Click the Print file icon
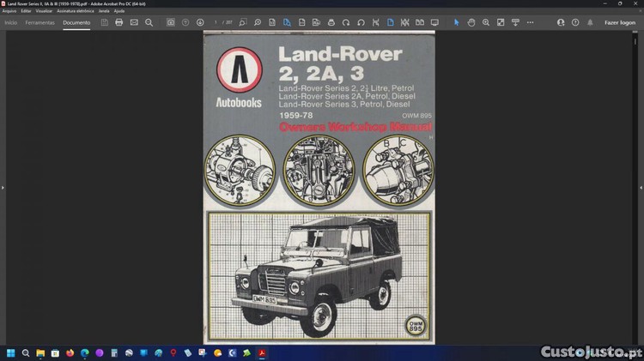Viewport: 644px width, 361px height. click(118, 22)
